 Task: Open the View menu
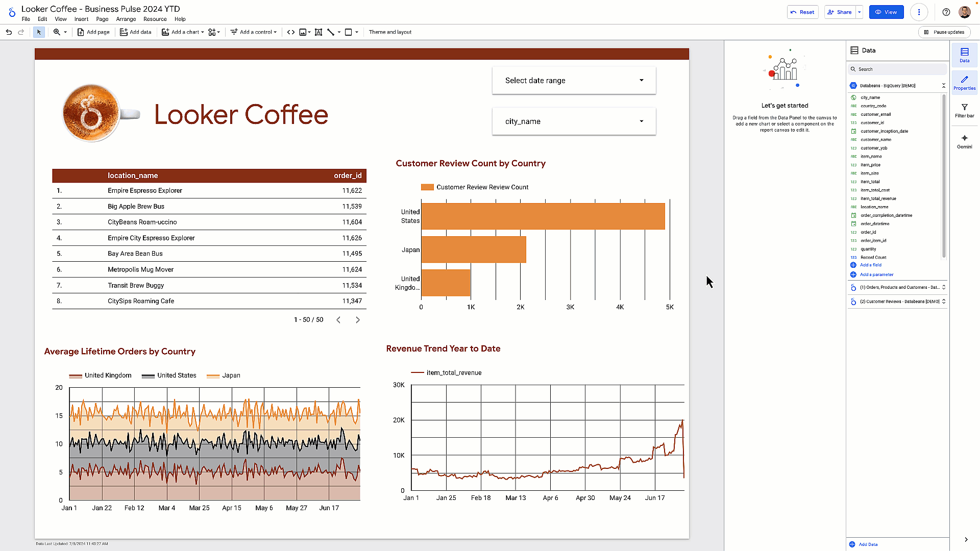click(x=61, y=19)
